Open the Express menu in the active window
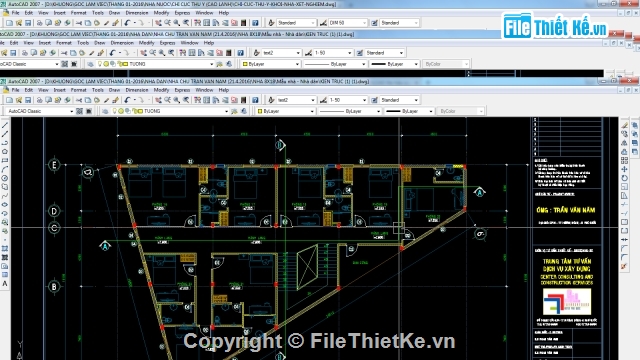The width and height of the screenshot is (640, 360). (182, 90)
